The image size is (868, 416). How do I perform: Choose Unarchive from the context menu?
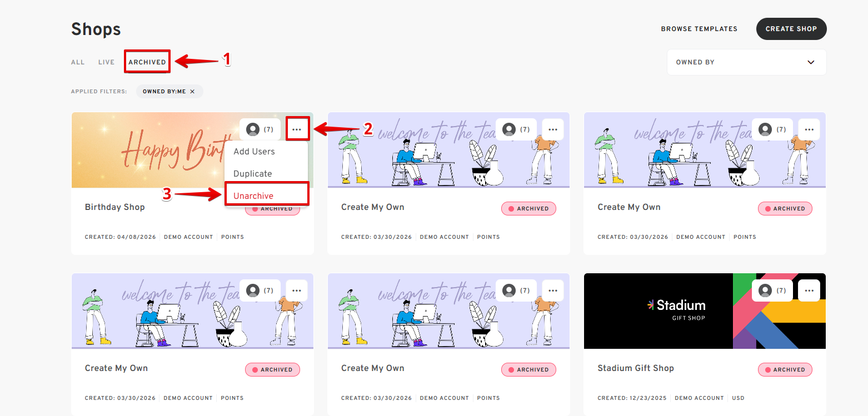[x=253, y=196]
